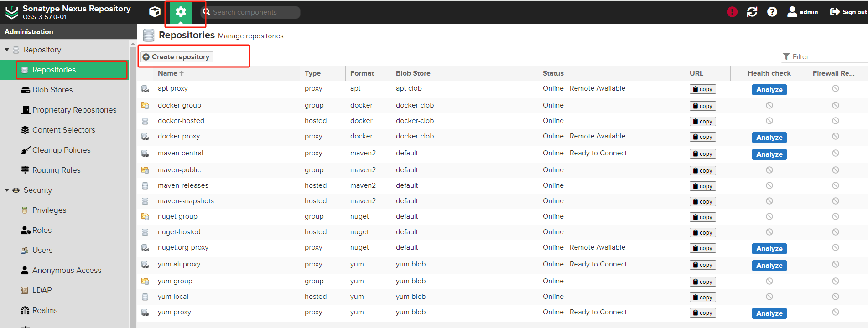Sort by the URL column header

pos(707,73)
